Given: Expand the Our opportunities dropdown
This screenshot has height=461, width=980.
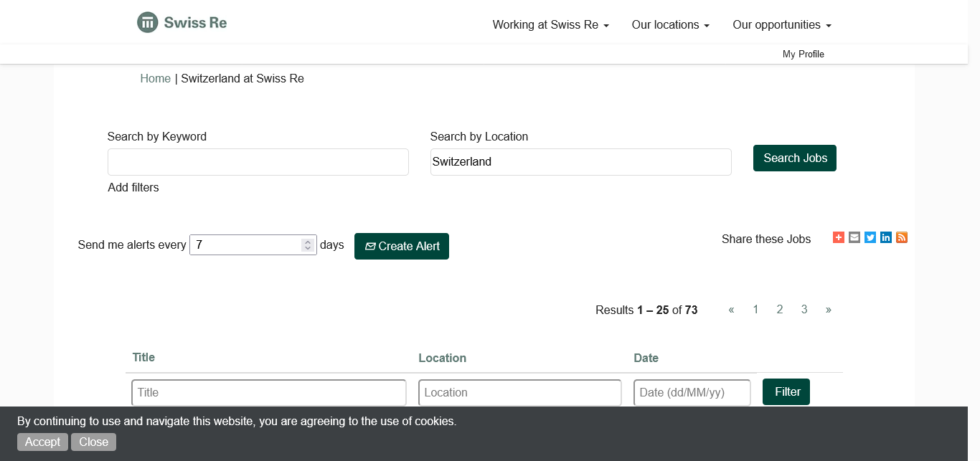Looking at the screenshot, I should (x=781, y=24).
